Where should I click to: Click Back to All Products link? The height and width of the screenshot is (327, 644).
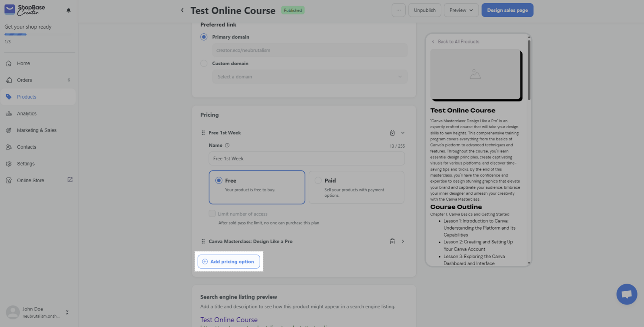(455, 41)
